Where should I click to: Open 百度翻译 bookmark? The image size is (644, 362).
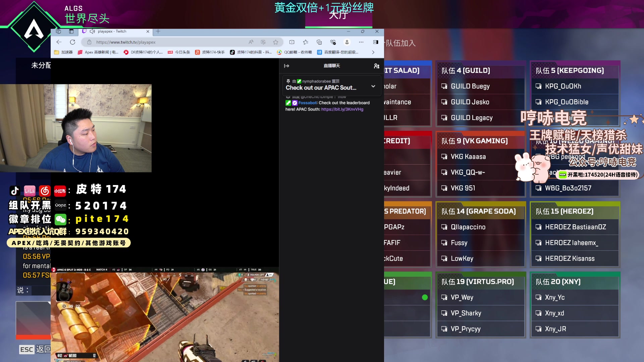[x=338, y=52]
